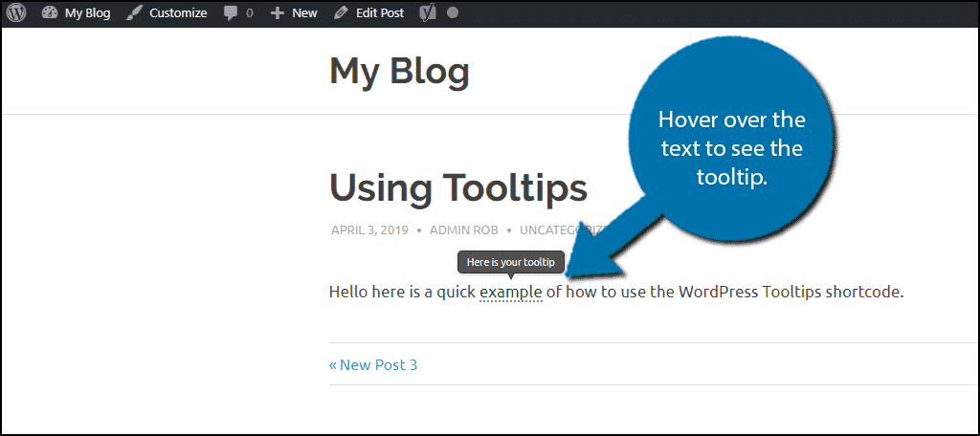Image resolution: width=980 pixels, height=436 pixels.
Task: Click the Here is your tooltip bubble
Action: [511, 262]
